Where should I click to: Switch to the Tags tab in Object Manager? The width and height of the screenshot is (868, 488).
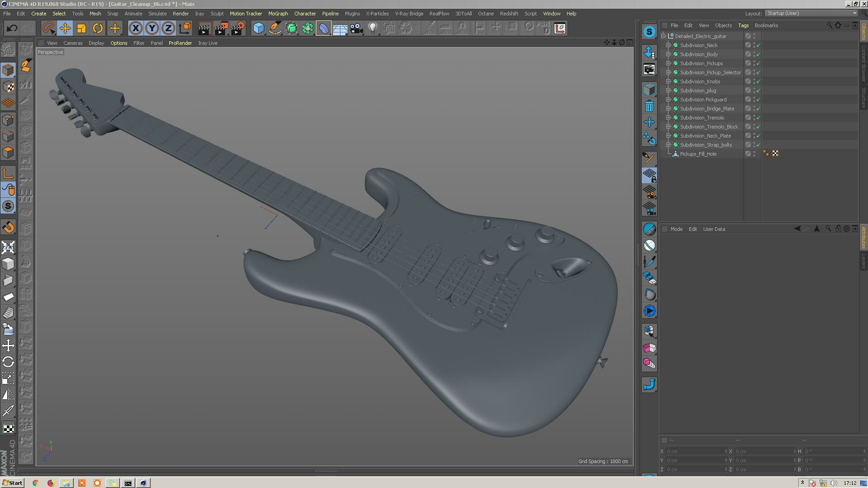tap(744, 25)
